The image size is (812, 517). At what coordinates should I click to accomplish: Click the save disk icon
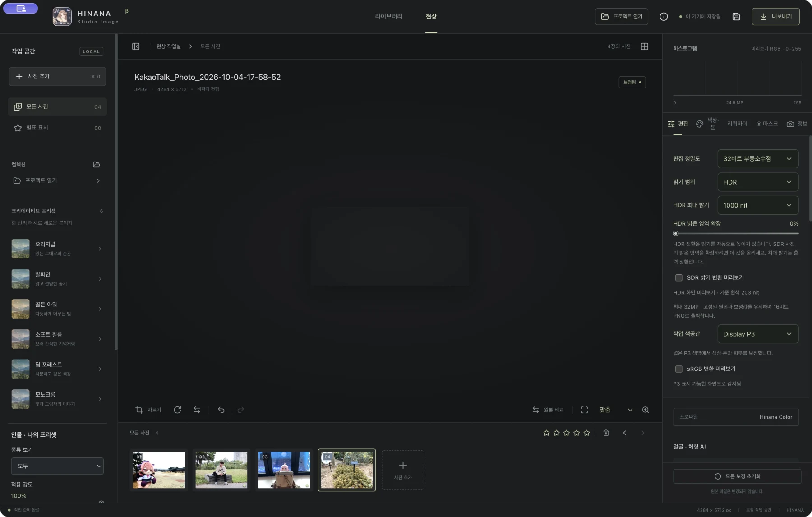tap(736, 17)
